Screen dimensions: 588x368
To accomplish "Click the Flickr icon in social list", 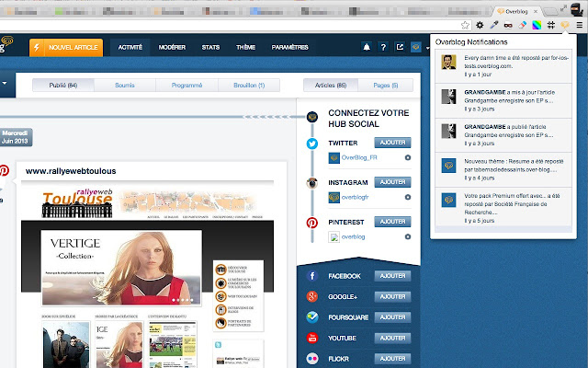I will coord(312,358).
